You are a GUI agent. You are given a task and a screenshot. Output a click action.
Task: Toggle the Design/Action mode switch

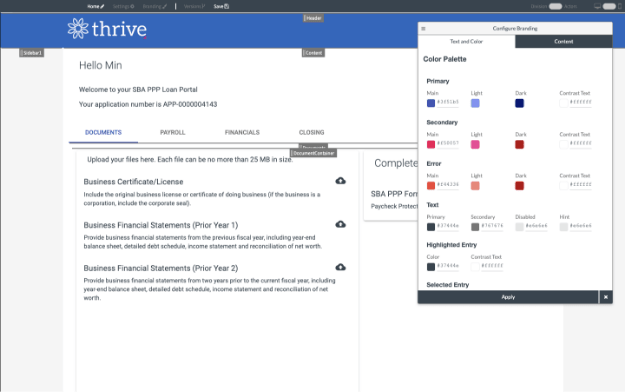coord(555,6)
